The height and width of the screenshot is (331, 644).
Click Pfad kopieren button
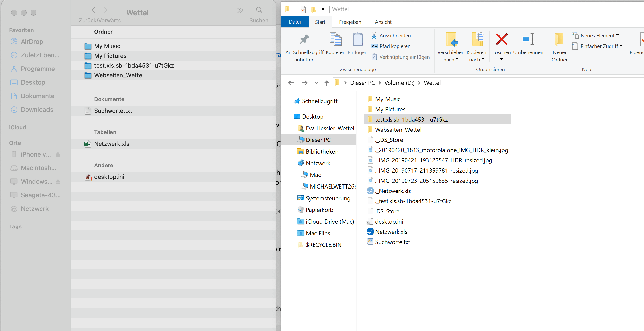395,46
